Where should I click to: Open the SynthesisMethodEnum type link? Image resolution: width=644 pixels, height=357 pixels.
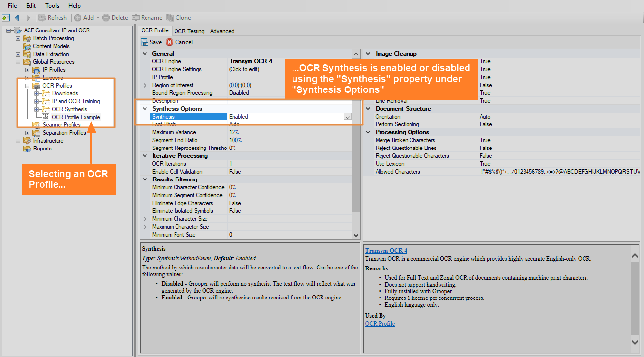click(x=184, y=258)
